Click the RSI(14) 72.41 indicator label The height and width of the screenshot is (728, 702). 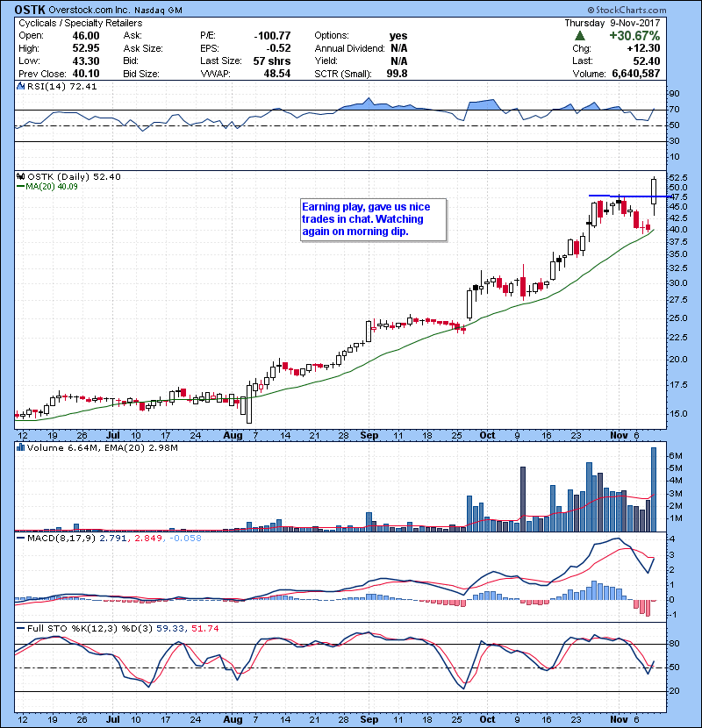61,86
